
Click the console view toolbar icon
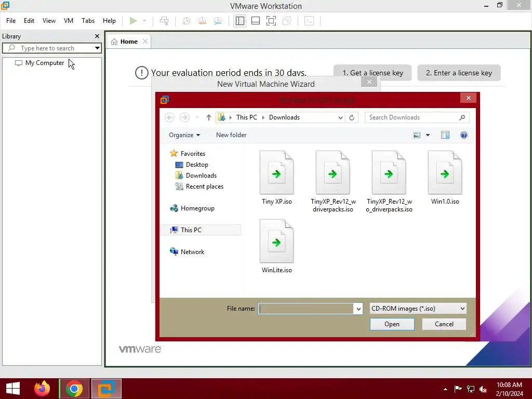coord(309,21)
